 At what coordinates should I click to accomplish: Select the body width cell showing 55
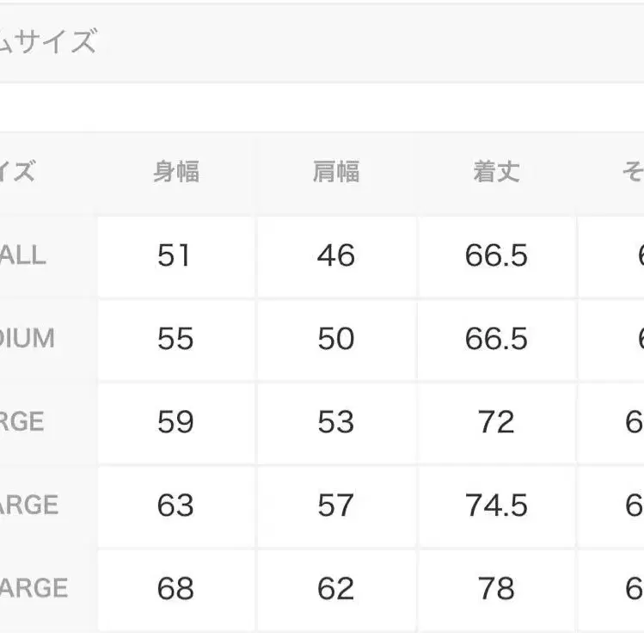pyautogui.click(x=175, y=340)
